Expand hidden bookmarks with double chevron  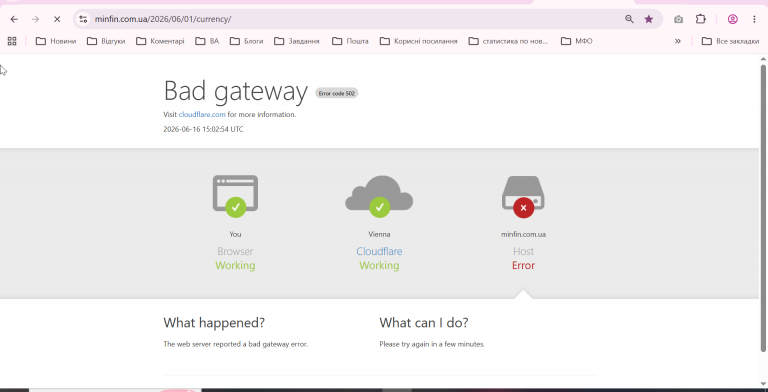pyautogui.click(x=678, y=41)
